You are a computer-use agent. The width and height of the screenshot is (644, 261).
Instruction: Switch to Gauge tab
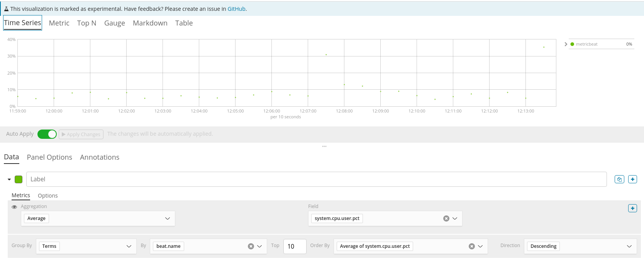tap(115, 23)
